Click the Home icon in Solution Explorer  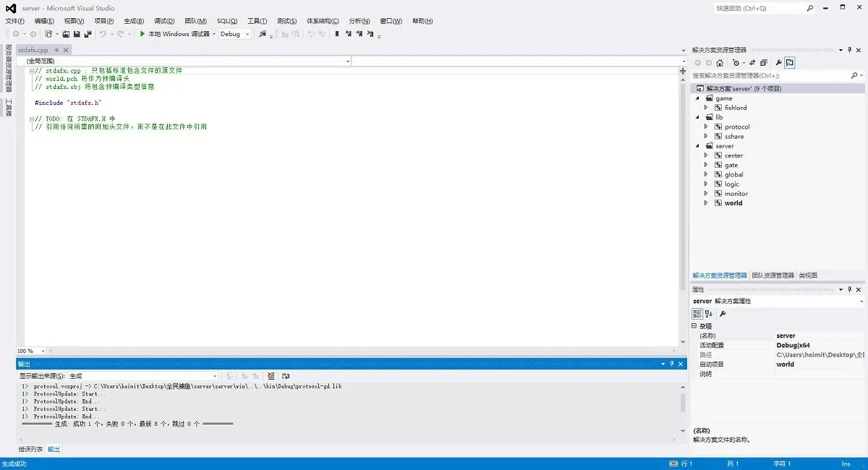click(x=720, y=63)
